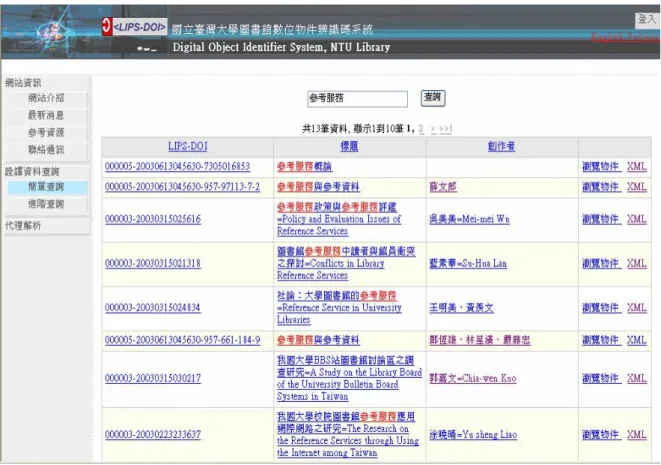Click author 王明美、黃美文
Image resolution: width=661 pixels, height=465 pixels.
[x=462, y=308]
